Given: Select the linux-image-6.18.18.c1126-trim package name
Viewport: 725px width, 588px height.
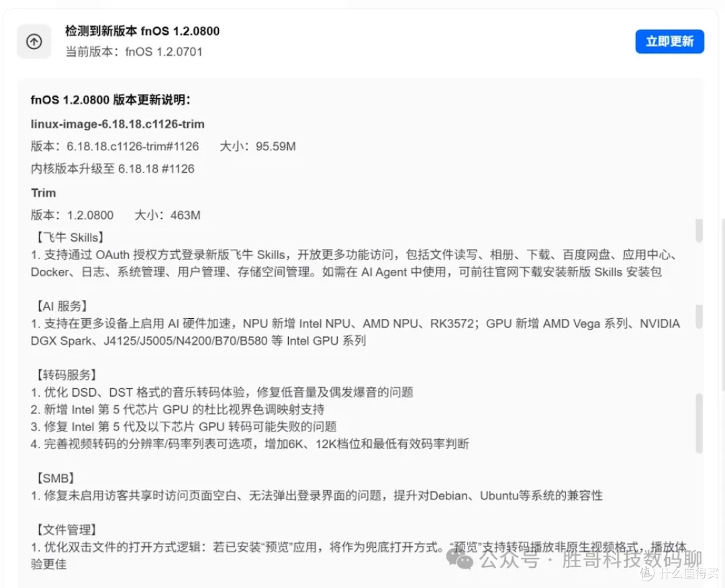Looking at the screenshot, I should pyautogui.click(x=117, y=124).
